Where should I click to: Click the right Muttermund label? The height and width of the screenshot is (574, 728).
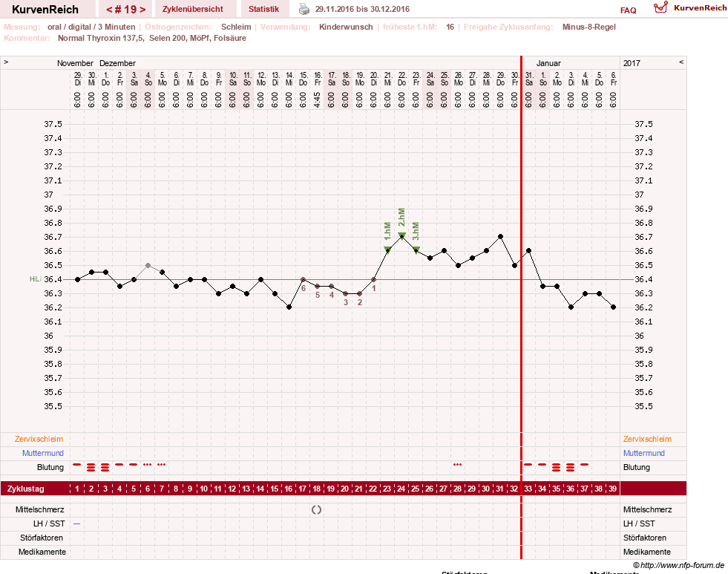click(644, 453)
